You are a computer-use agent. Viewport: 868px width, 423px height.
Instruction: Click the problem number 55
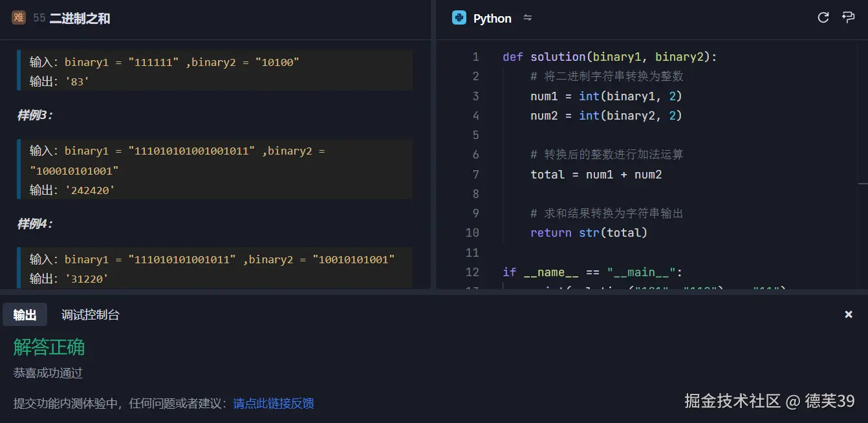[39, 19]
